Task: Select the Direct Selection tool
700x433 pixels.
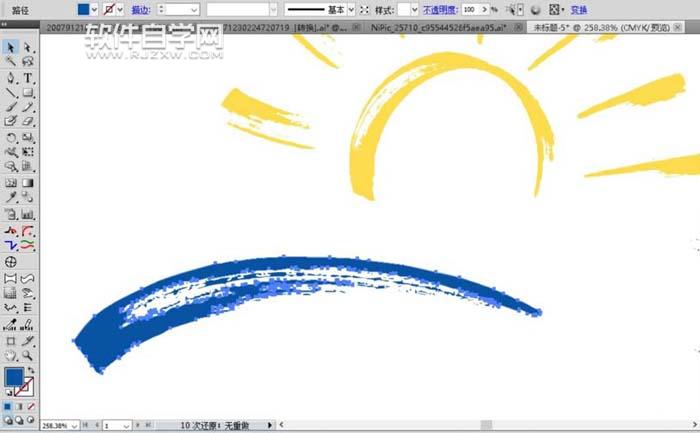Action: [27, 47]
